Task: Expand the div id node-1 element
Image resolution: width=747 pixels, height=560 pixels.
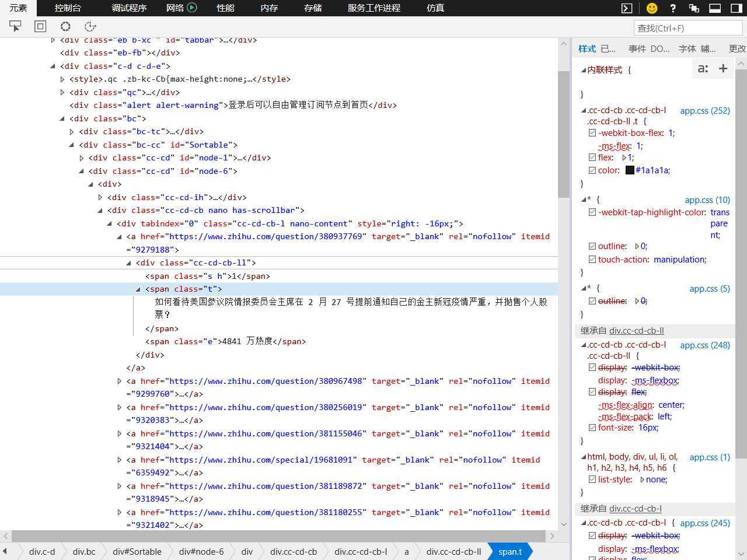Action: pyautogui.click(x=82, y=157)
